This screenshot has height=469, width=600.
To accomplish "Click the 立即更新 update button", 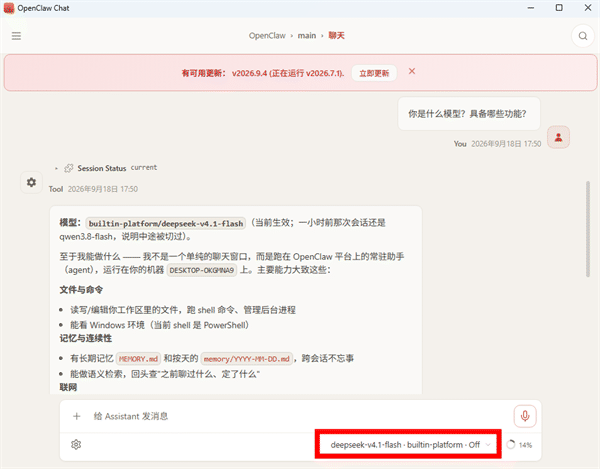I will (x=374, y=73).
